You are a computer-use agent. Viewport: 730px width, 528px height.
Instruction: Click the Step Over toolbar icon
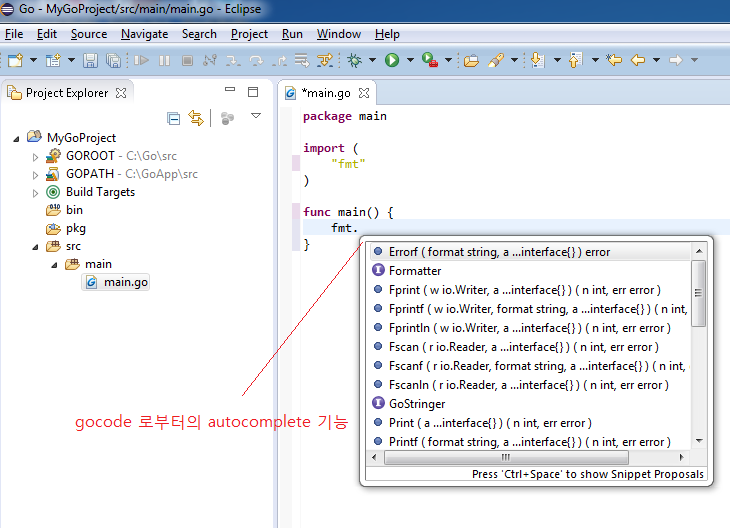click(x=256, y=60)
